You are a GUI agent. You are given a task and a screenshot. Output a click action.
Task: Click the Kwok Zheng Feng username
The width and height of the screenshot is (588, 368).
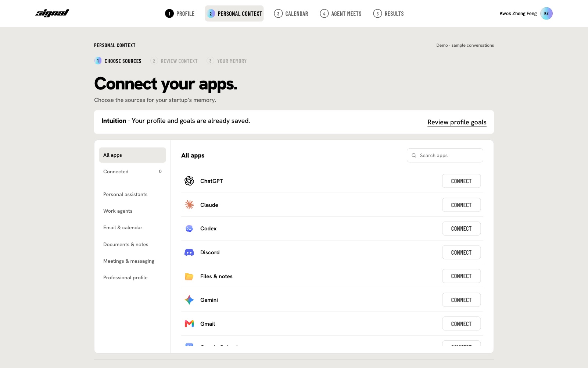point(518,14)
